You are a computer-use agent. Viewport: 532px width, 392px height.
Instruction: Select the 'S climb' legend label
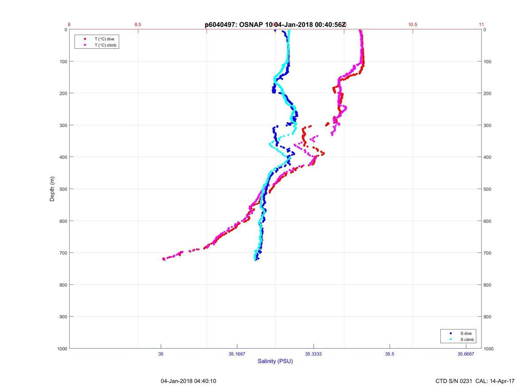(x=467, y=339)
